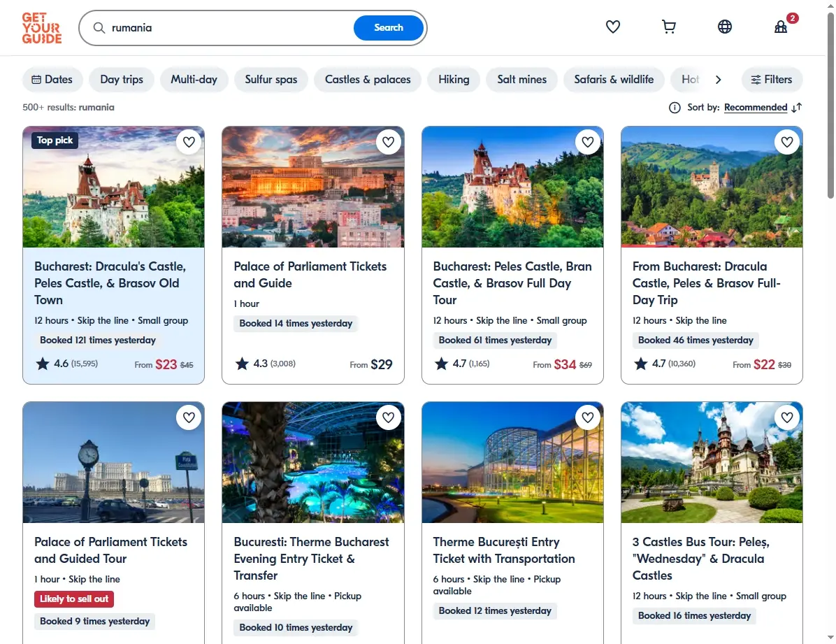
Task: Open Palace of Parliament Tickets and Guide title
Action: pyautogui.click(x=310, y=274)
